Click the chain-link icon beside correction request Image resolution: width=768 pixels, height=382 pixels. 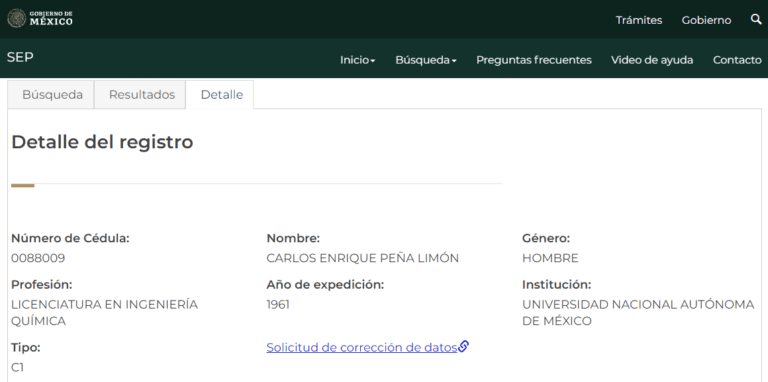point(463,347)
